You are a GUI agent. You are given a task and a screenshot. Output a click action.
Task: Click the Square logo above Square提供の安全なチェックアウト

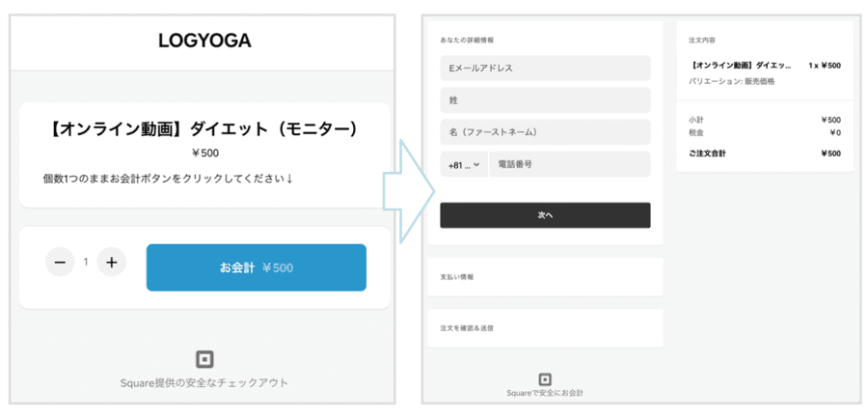(x=204, y=360)
